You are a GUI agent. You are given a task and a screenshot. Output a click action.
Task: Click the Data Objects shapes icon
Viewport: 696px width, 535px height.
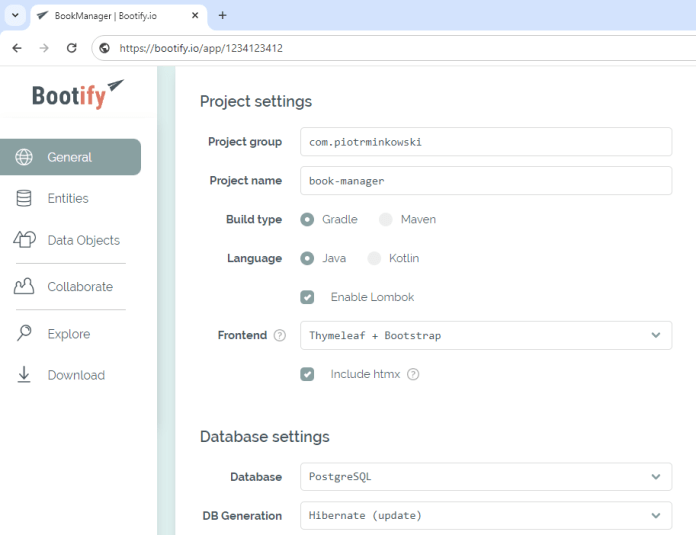click(x=24, y=240)
